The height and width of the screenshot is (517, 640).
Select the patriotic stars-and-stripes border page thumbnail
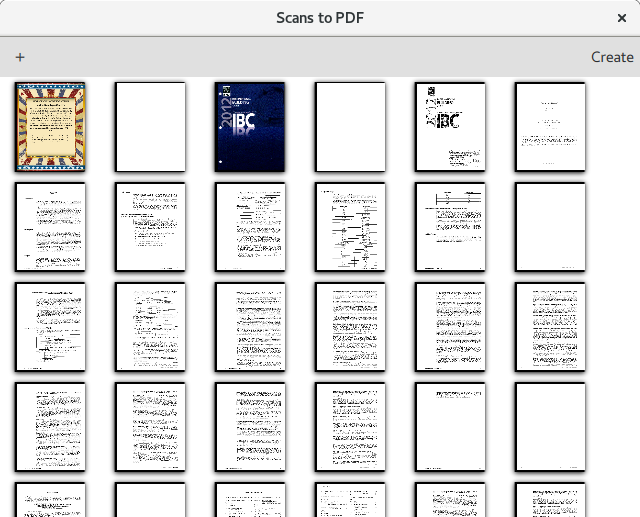(50, 127)
